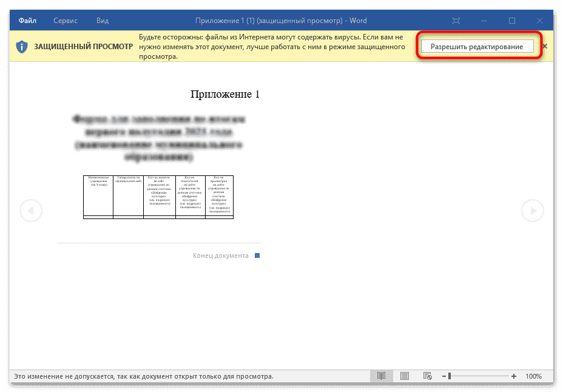The height and width of the screenshot is (392, 563).
Task: Open the Вид menu
Action: [x=102, y=20]
